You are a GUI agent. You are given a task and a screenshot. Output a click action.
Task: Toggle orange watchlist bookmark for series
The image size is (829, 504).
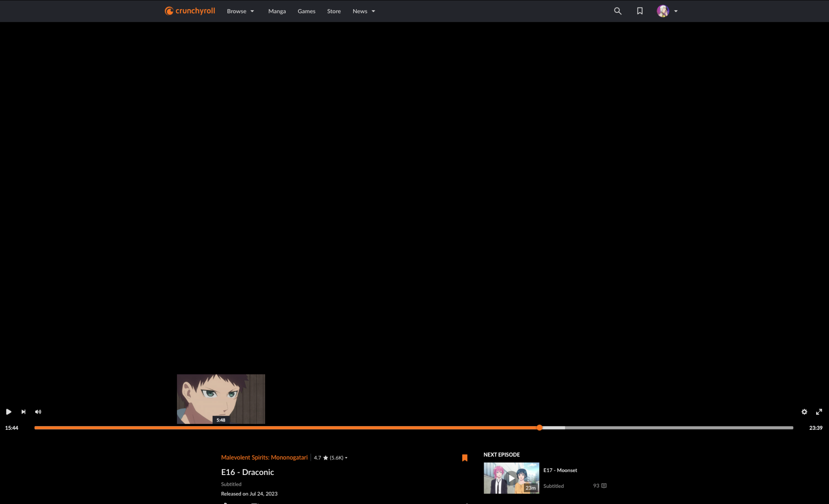point(465,458)
